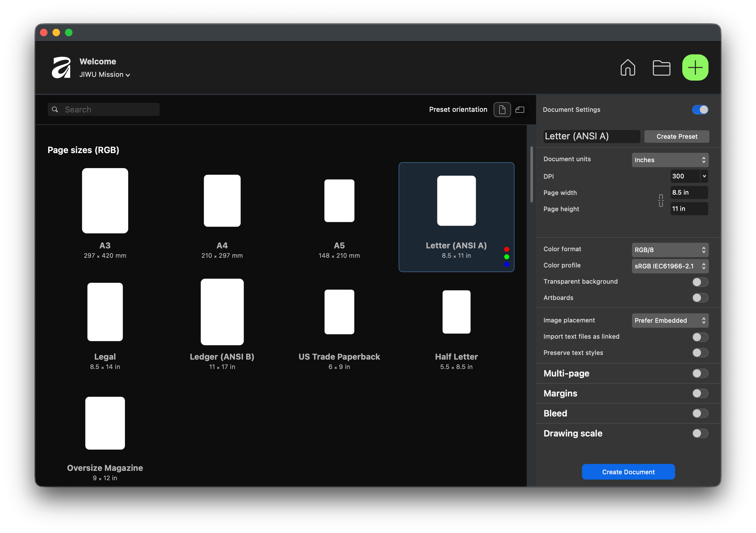Screen dimensions: 756x533
Task: Open the Color format RGB/8 dropdown
Action: click(670, 250)
